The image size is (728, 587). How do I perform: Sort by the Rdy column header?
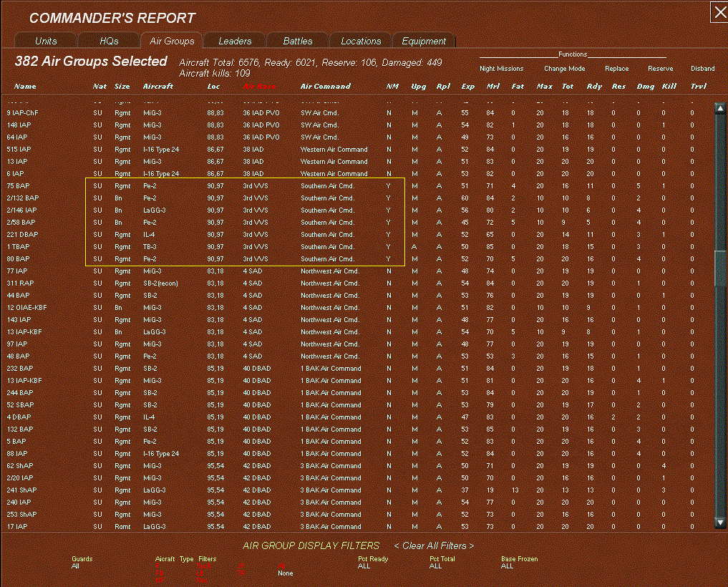pos(594,87)
